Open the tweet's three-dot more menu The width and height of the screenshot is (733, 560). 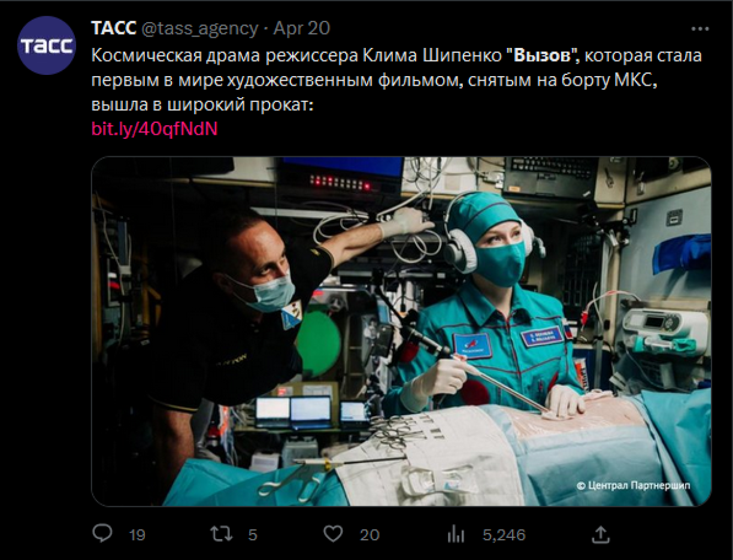[699, 29]
